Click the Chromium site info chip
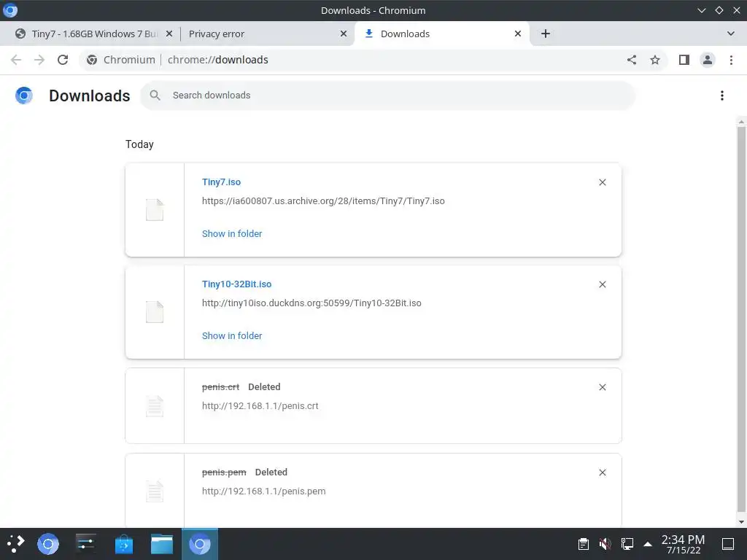The image size is (747, 560). 121,60
